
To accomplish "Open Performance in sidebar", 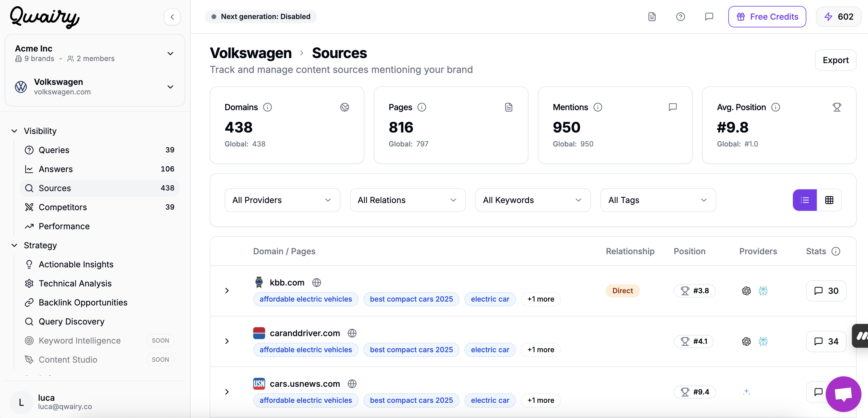I will pyautogui.click(x=99, y=226).
